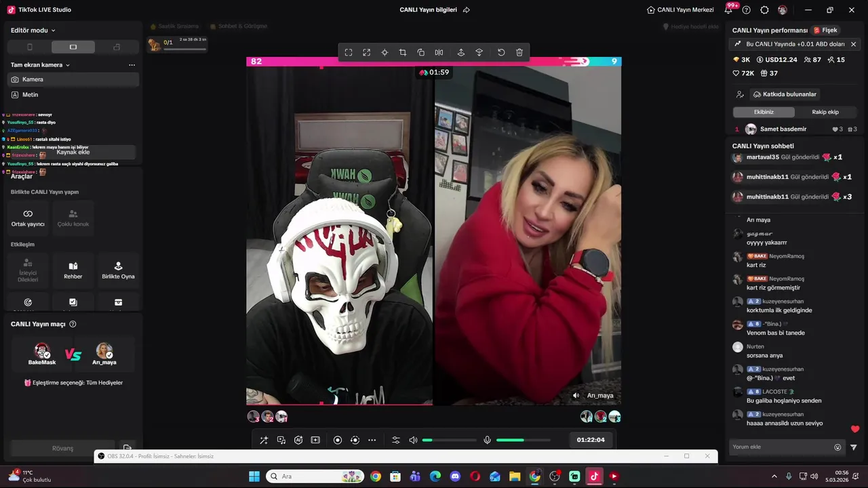Open CANLI Yayın bilgileri at the top

click(x=428, y=10)
